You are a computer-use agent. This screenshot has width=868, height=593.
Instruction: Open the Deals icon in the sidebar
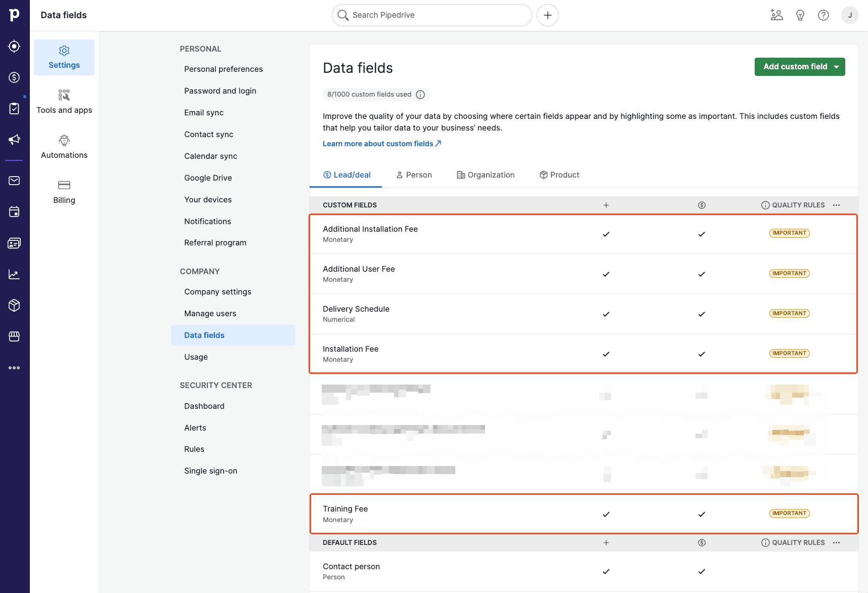tap(15, 77)
